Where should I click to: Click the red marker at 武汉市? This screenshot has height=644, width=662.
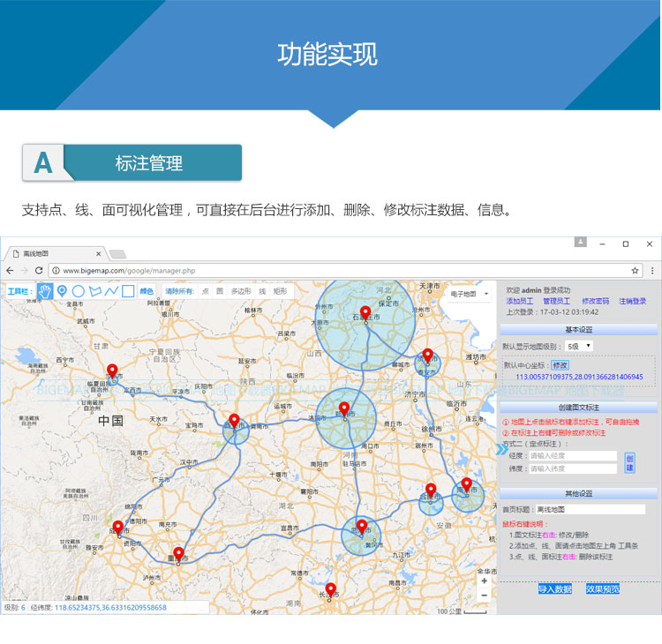pos(362,527)
